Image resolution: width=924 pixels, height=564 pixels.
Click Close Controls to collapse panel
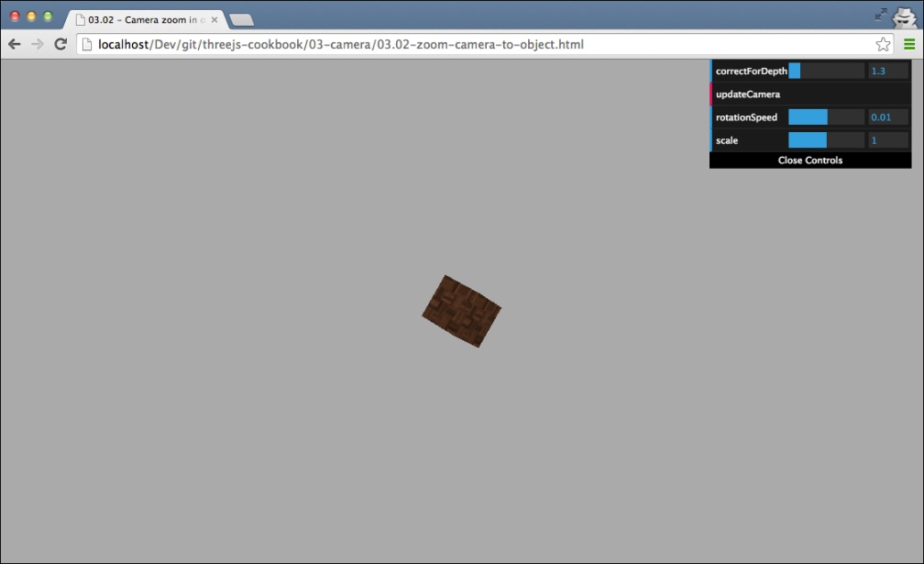pos(810,160)
